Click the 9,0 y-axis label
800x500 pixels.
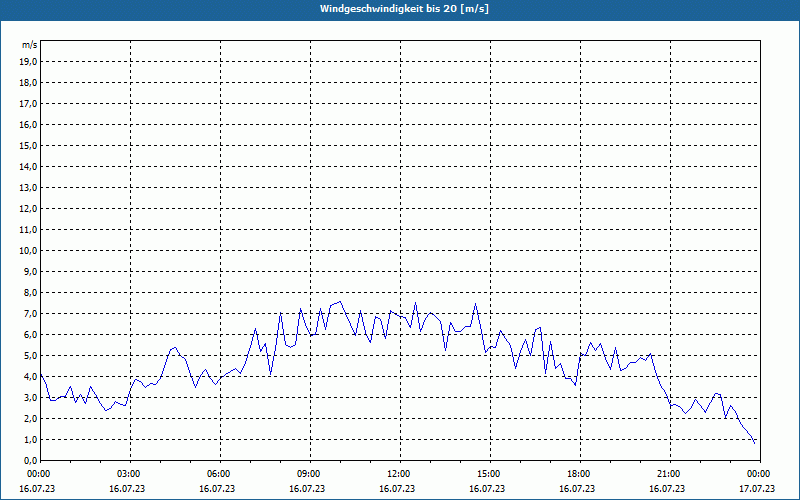[30, 271]
